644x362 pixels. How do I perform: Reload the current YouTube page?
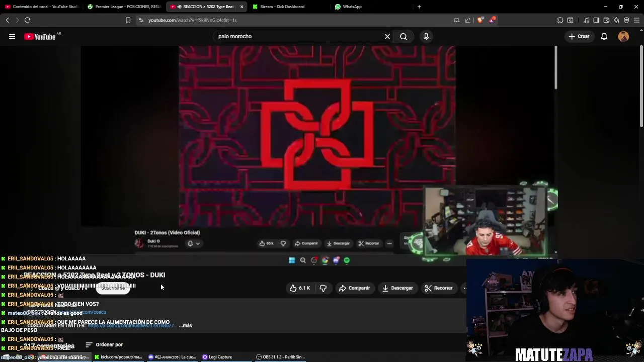[x=27, y=20]
